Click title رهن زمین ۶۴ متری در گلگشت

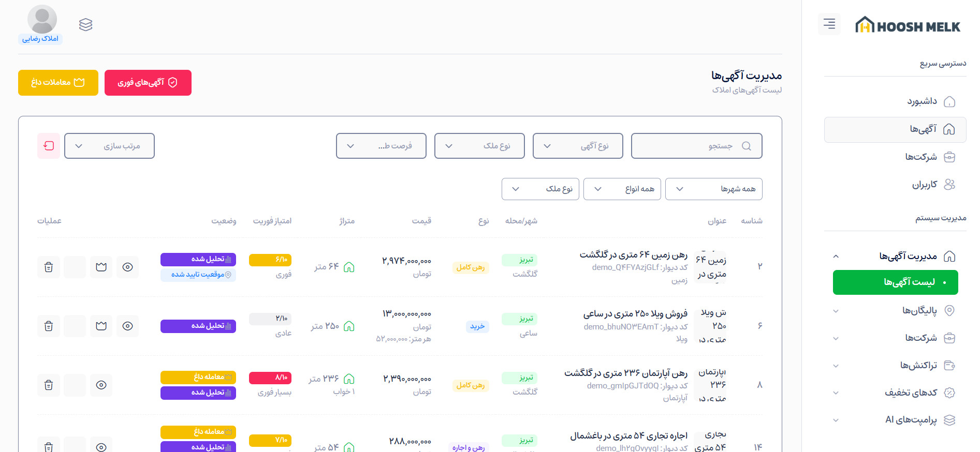click(634, 254)
